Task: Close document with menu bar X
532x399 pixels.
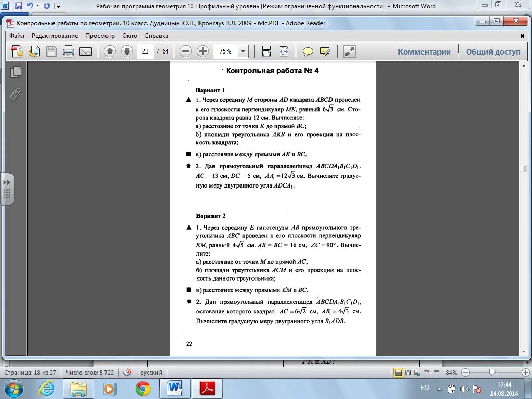Action: pyautogui.click(x=523, y=36)
